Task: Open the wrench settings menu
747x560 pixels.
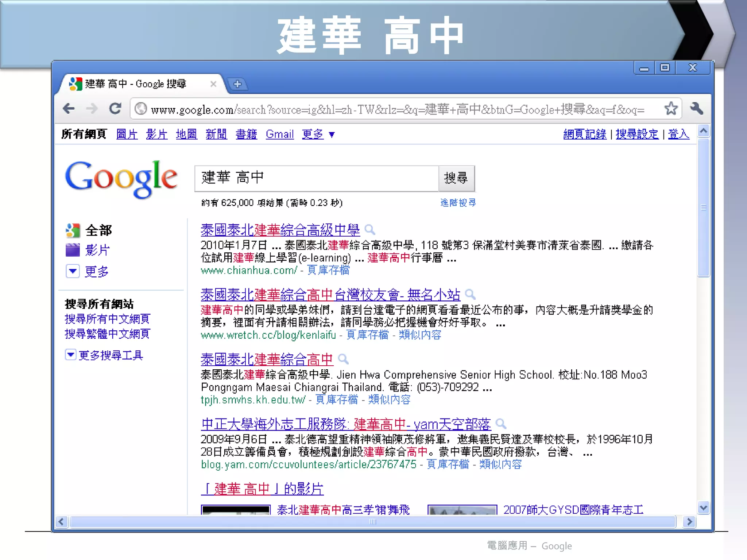Action: pyautogui.click(x=696, y=108)
